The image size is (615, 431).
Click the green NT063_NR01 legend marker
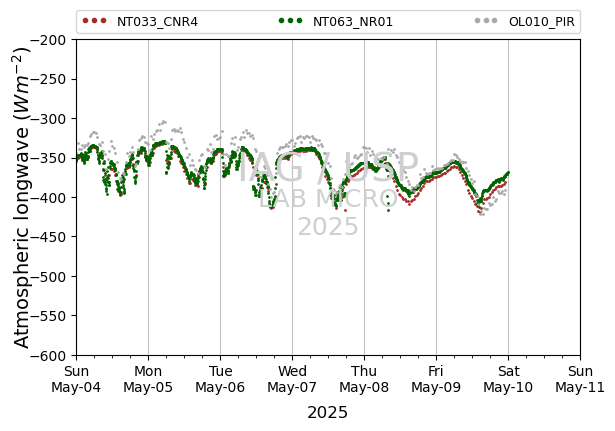pyautogui.click(x=291, y=21)
